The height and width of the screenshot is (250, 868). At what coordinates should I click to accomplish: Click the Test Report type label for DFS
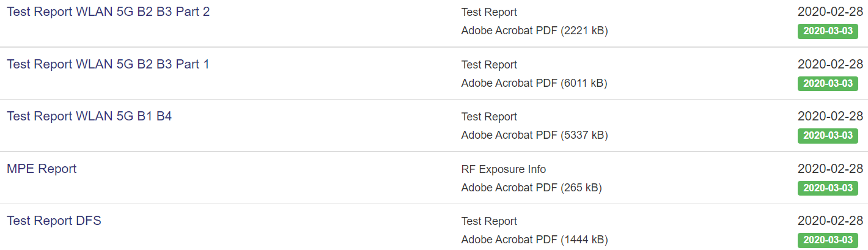pyautogui.click(x=489, y=221)
